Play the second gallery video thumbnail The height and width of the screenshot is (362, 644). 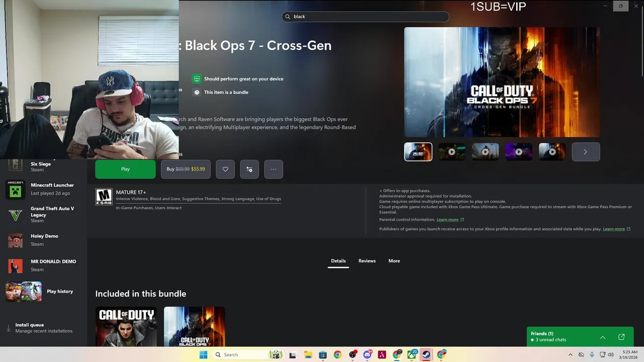coord(452,152)
